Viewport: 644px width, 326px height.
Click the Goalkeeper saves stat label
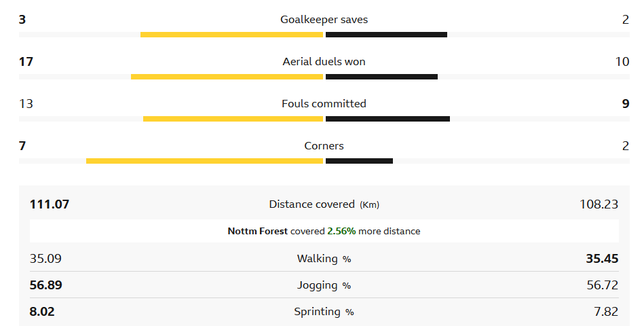(x=324, y=20)
